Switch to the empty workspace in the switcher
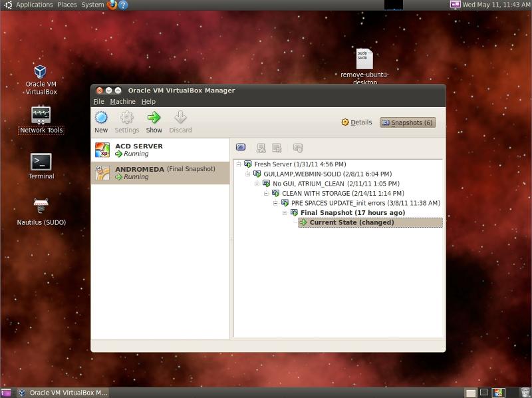The image size is (532, 398). [484, 393]
